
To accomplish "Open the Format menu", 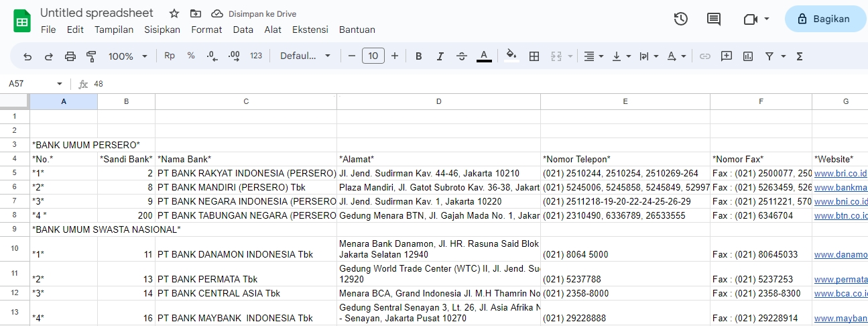I will (206, 30).
